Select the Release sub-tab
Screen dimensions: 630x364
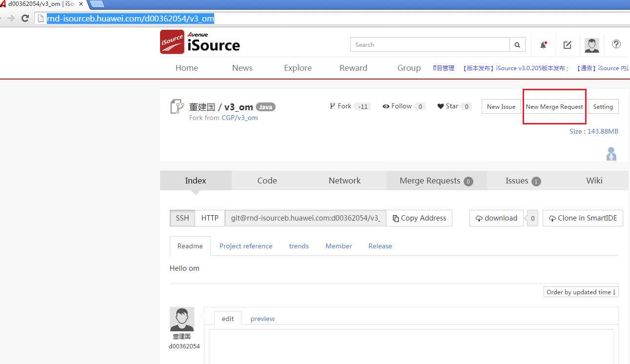pos(380,246)
